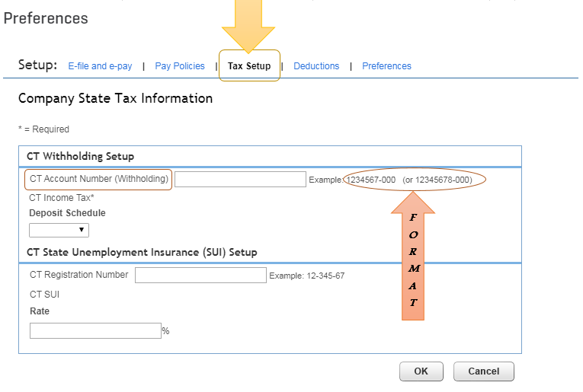Click into the CT Registration Number field
The width and height of the screenshot is (583, 392).
point(200,275)
